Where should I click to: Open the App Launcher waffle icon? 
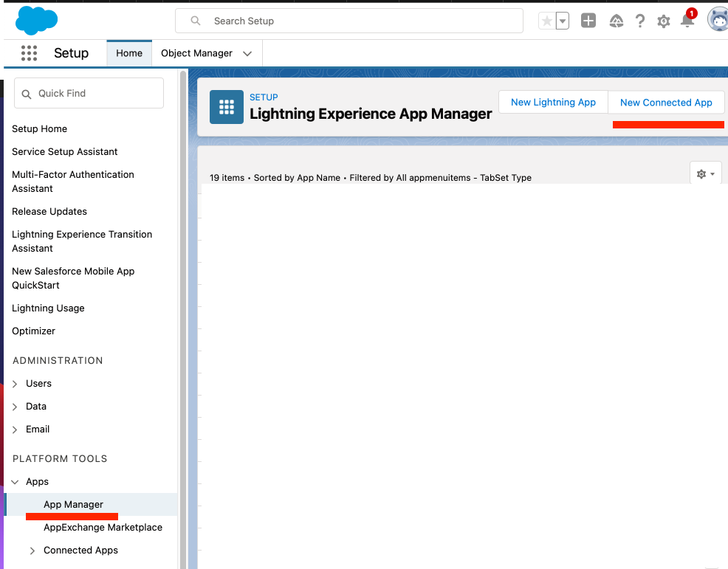29,53
